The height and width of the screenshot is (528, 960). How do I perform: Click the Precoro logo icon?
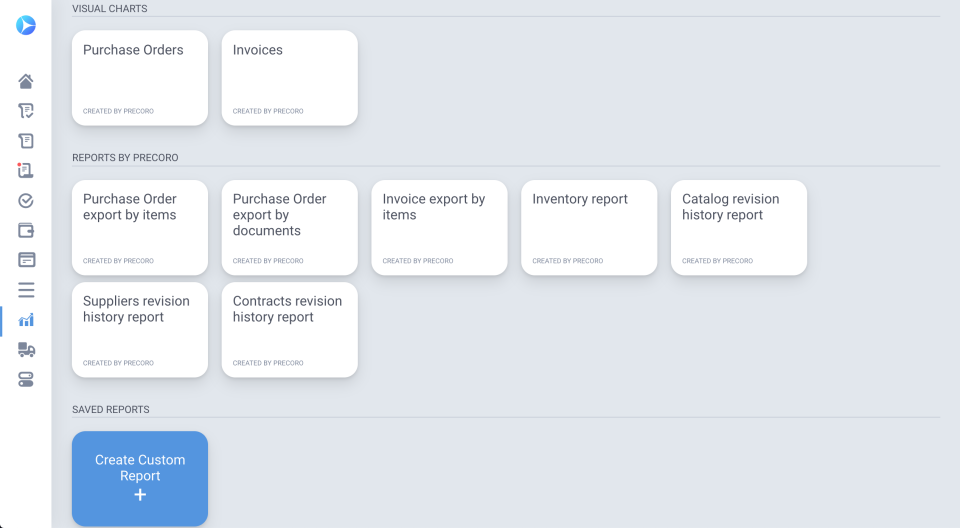(x=26, y=26)
